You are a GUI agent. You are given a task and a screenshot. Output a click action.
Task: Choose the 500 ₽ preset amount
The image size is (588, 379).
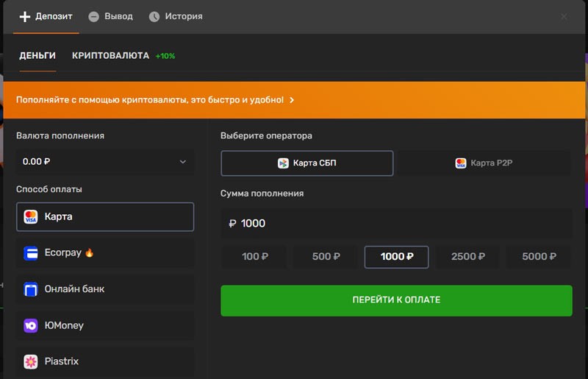click(326, 257)
